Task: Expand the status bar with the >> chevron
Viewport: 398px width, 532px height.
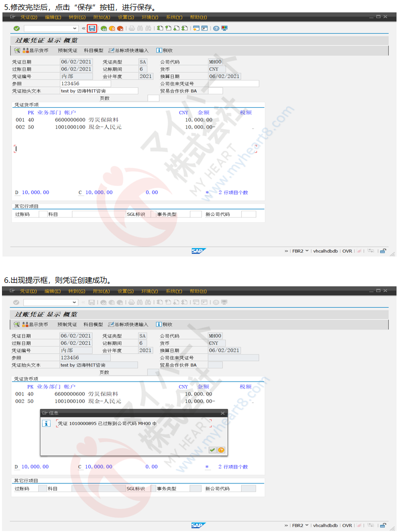Action: [286, 251]
